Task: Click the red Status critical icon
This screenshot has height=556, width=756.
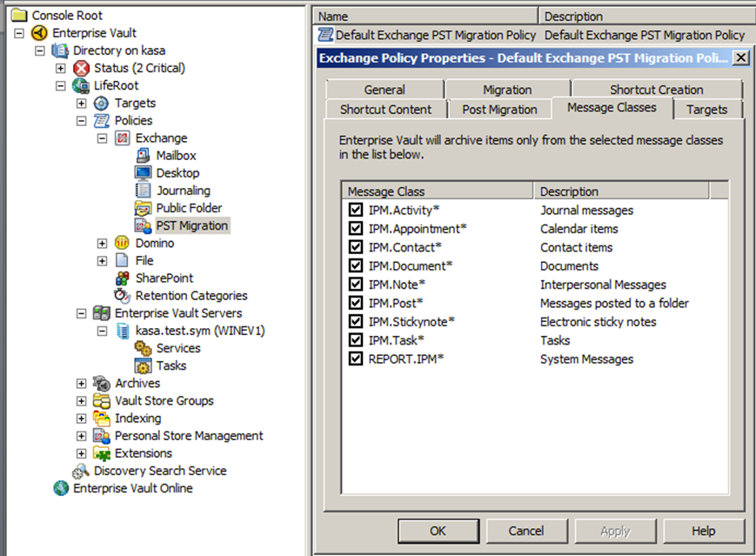Action: 81,68
